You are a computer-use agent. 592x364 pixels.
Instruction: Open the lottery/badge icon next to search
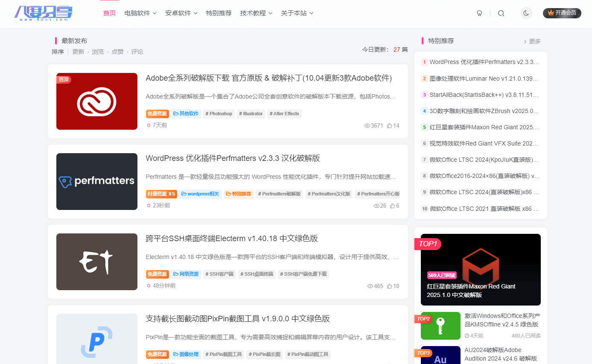(x=479, y=13)
